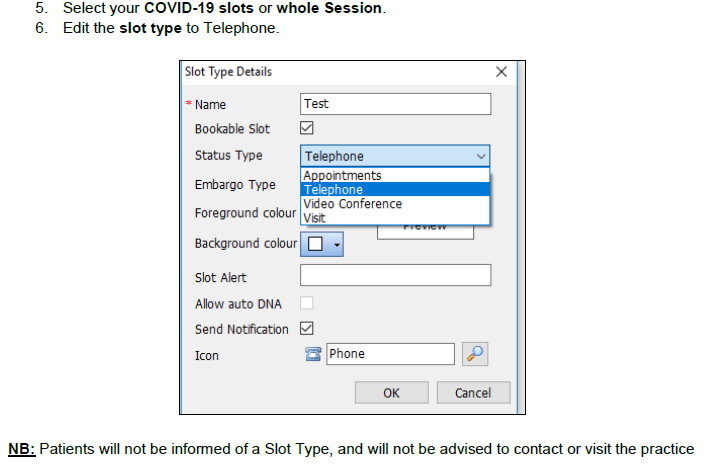Click the magnifier icon beside the Phone field
Viewport: 723px width, 465px height.
pos(476,354)
